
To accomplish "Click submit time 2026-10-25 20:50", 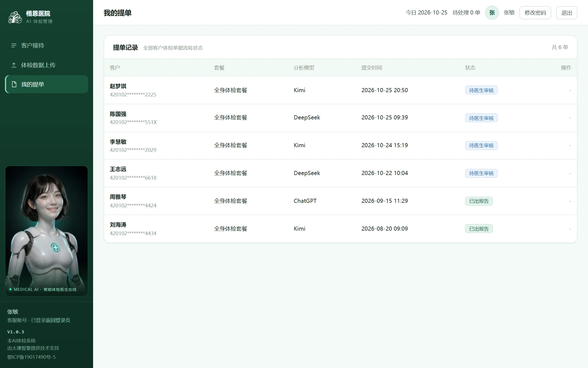I will (x=385, y=90).
